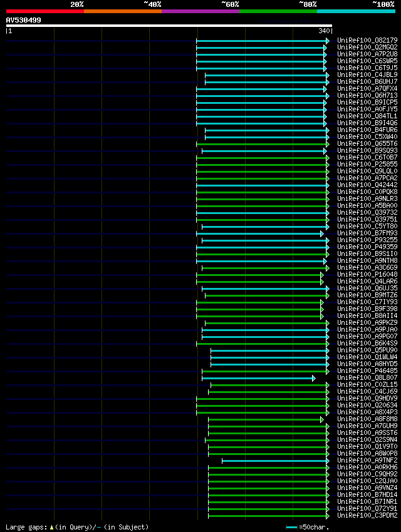Click the short cyan alignment bar for Q8L807
The width and height of the screenshot is (401, 532).
259,378
